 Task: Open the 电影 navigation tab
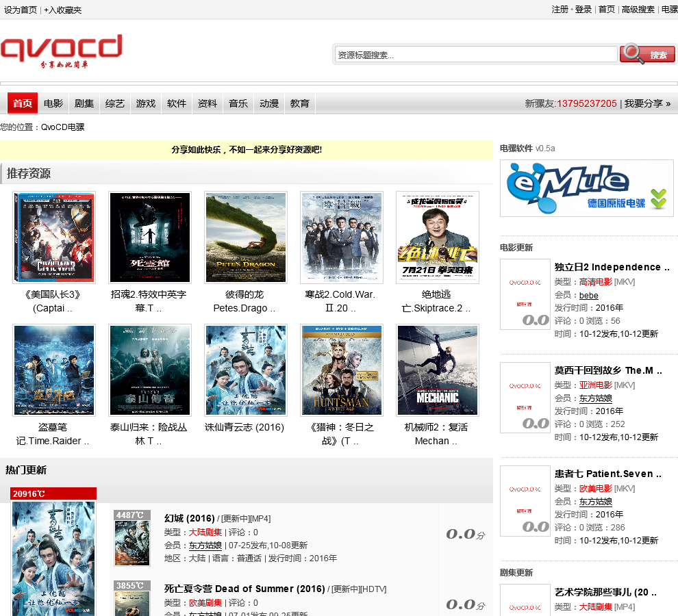click(53, 103)
